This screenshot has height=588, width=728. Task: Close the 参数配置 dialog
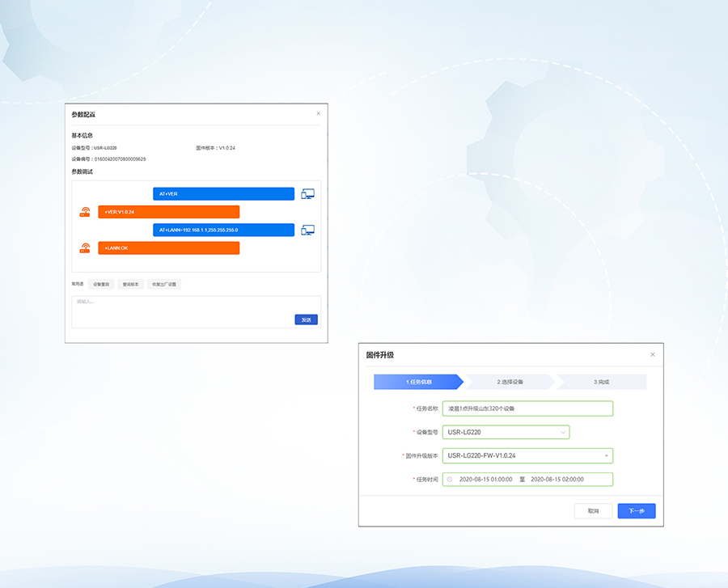tap(318, 114)
